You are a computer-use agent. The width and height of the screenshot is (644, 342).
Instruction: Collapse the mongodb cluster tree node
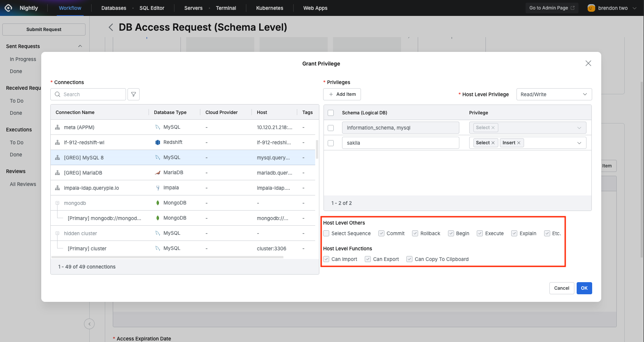pyautogui.click(x=58, y=203)
